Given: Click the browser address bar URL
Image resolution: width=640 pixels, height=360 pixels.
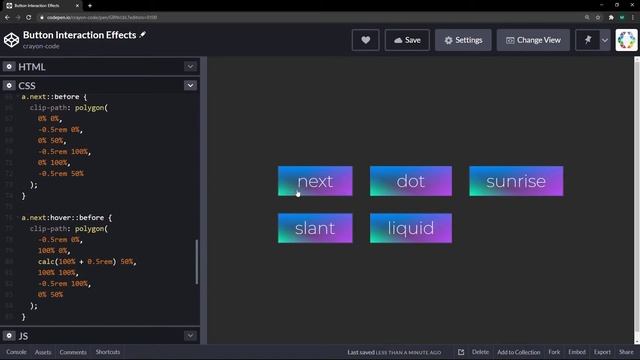Looking at the screenshot, I should pos(102,17).
